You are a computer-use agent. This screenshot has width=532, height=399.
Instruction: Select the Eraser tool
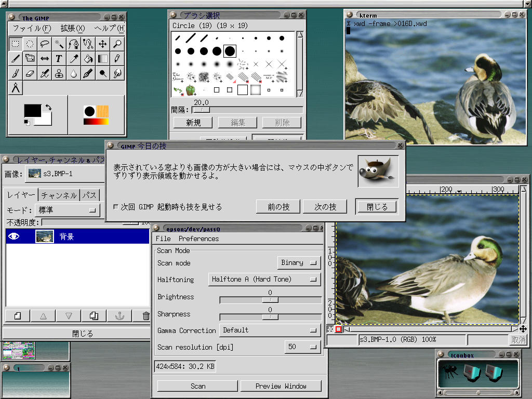click(x=30, y=73)
